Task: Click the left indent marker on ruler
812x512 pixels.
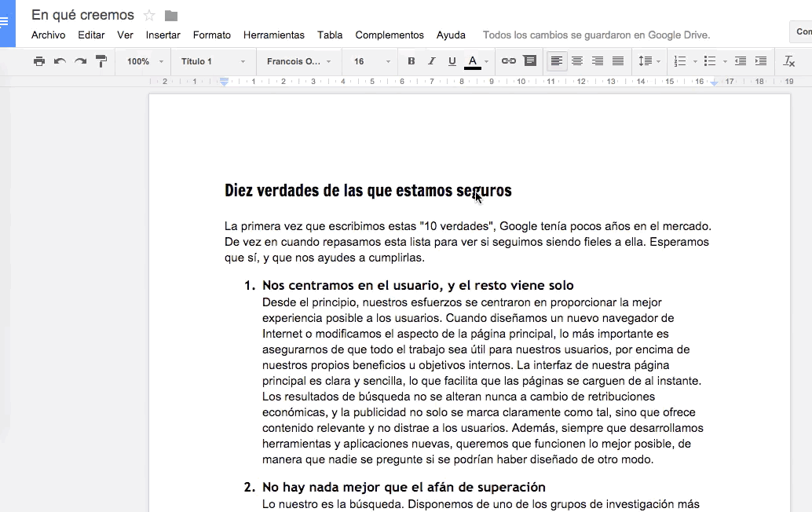Action: [x=225, y=82]
